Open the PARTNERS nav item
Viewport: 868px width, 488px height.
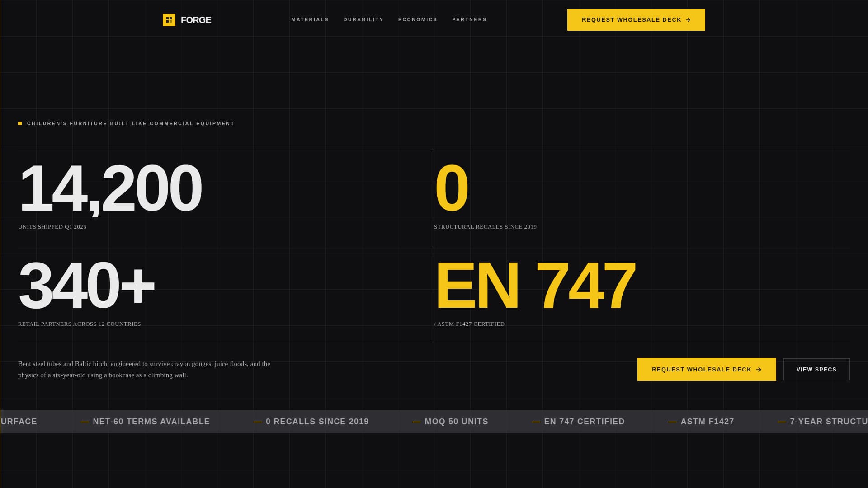[470, 20]
